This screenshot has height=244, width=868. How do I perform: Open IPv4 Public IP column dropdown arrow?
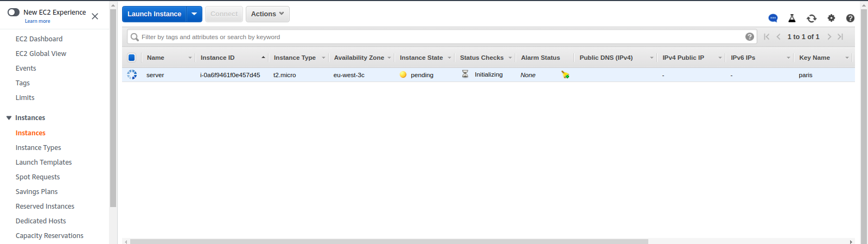[720, 58]
